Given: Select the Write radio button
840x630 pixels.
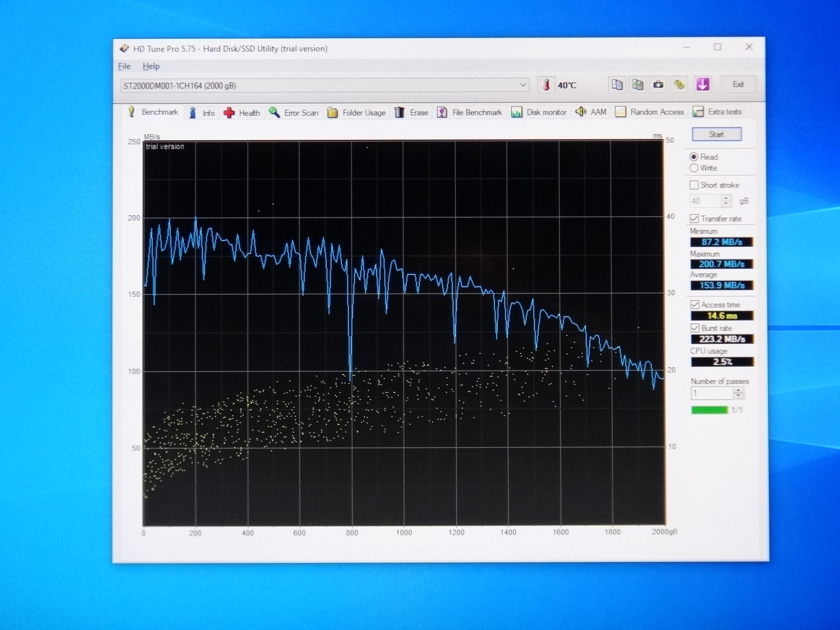Looking at the screenshot, I should point(694,168).
